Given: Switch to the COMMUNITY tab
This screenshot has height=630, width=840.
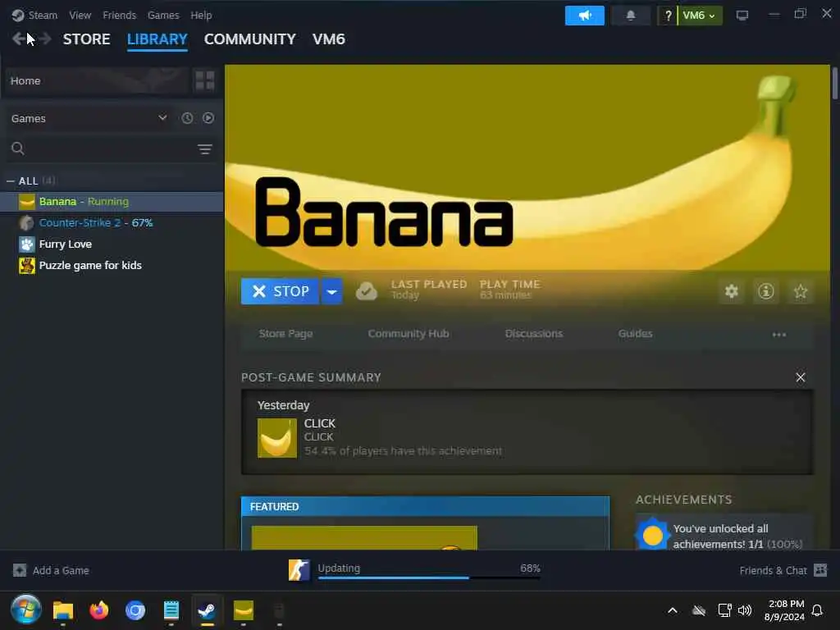Looking at the screenshot, I should tap(249, 39).
